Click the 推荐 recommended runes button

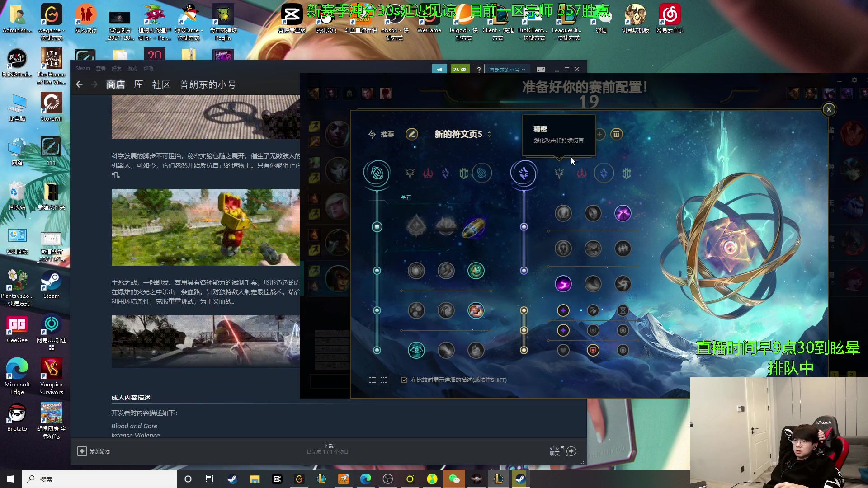pyautogui.click(x=381, y=134)
